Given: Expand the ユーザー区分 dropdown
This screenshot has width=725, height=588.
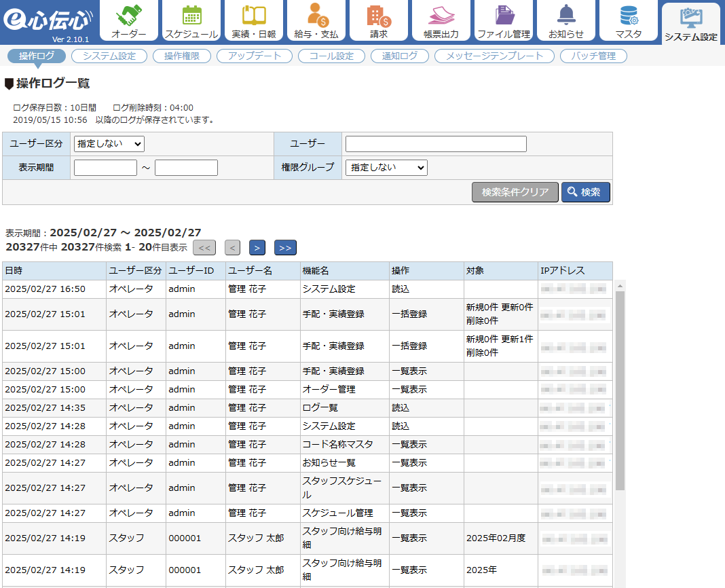Looking at the screenshot, I should [x=109, y=144].
